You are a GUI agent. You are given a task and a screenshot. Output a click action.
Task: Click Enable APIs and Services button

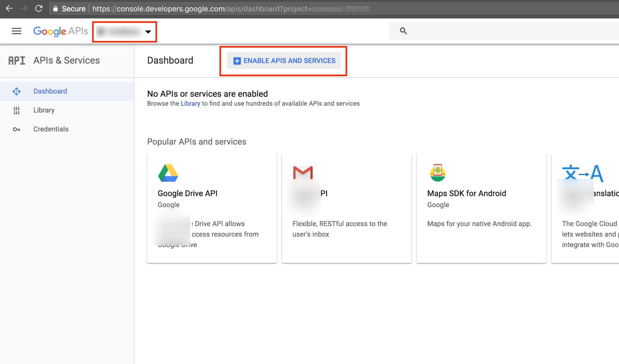point(284,61)
